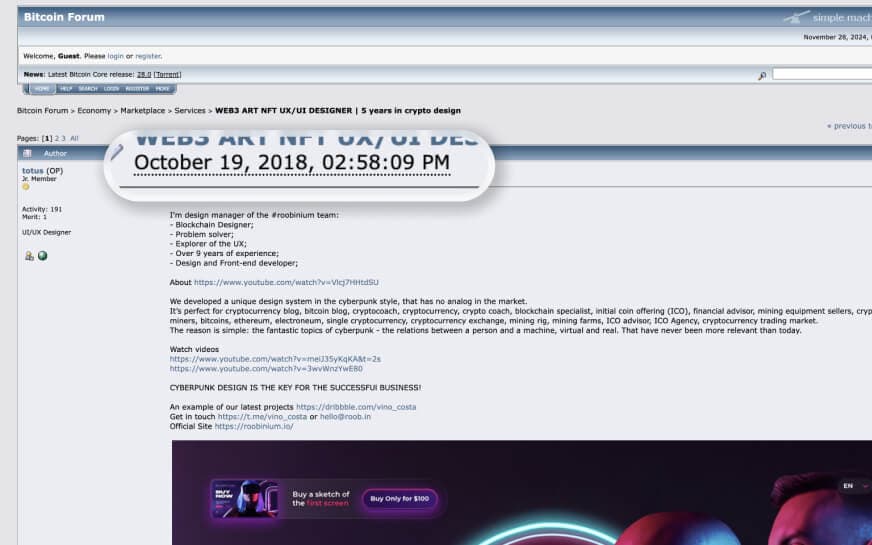Open totus's website globe icon
Screen dimensions: 872x545
point(42,256)
